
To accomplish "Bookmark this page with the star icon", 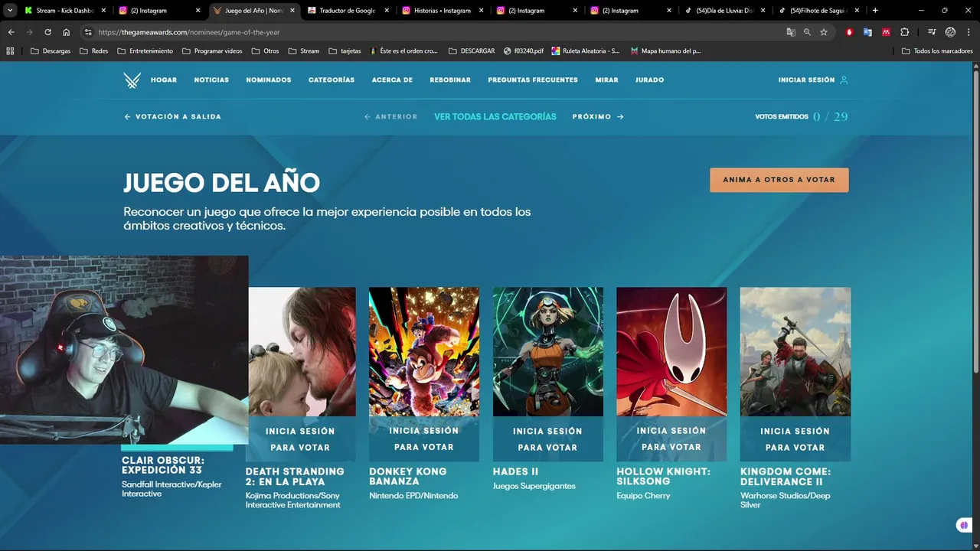I will [824, 32].
